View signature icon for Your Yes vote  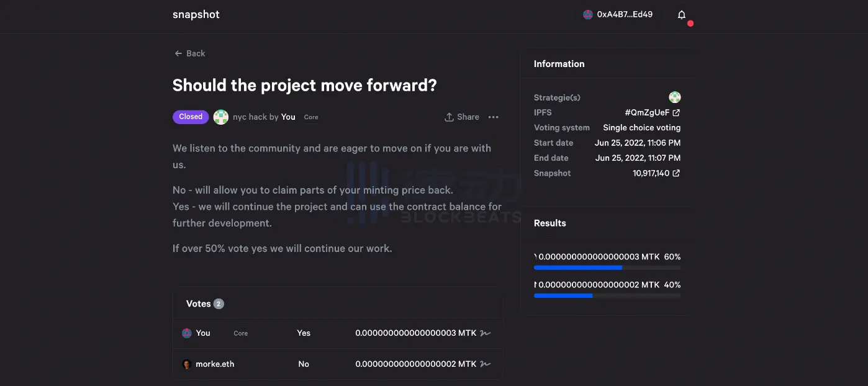pyautogui.click(x=486, y=333)
